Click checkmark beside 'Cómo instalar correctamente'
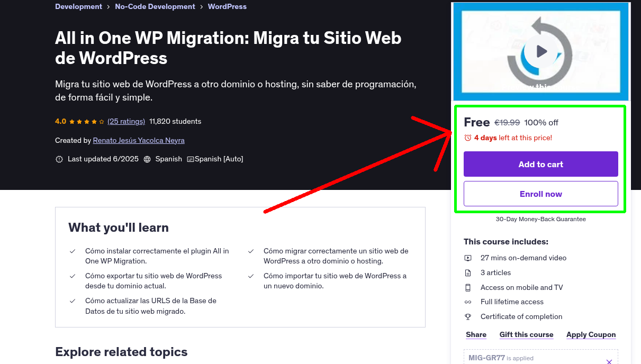 pos(73,251)
